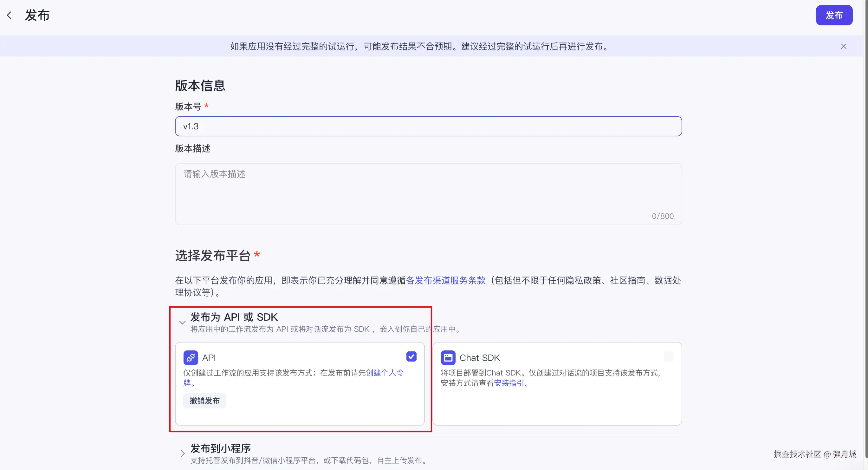Screen dimensions: 868x470
Task: Expand the 发布到小程序 section
Action: click(x=182, y=454)
